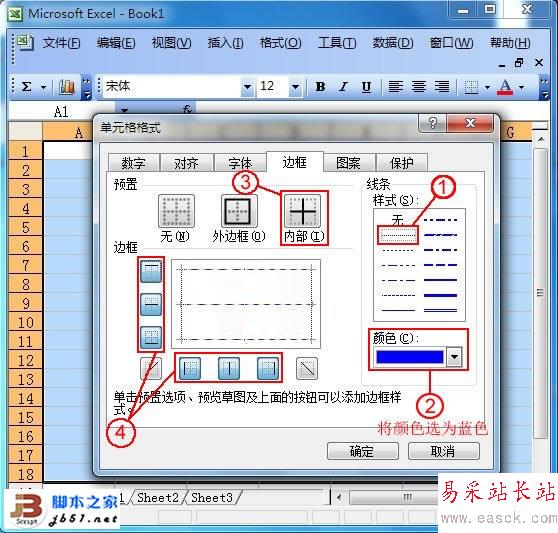
Task: Toggle the left border button
Action: tap(190, 368)
